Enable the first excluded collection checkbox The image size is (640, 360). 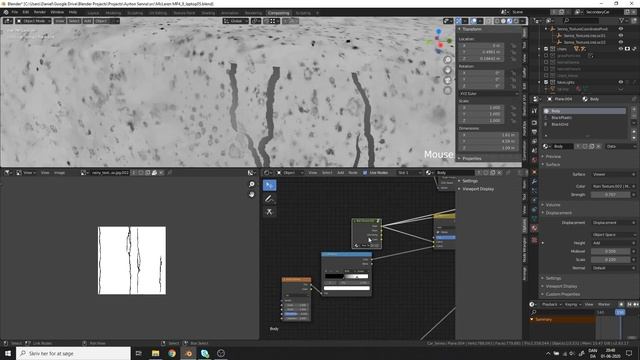point(546,56)
